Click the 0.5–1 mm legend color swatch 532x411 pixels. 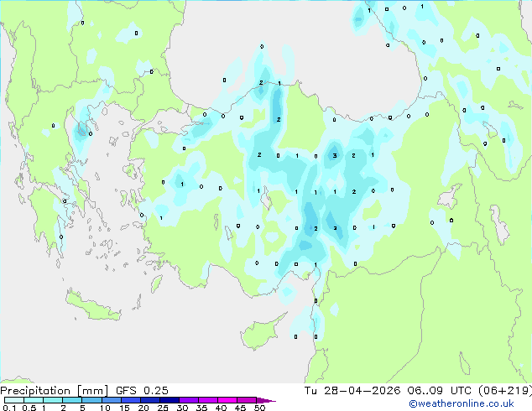(34, 400)
